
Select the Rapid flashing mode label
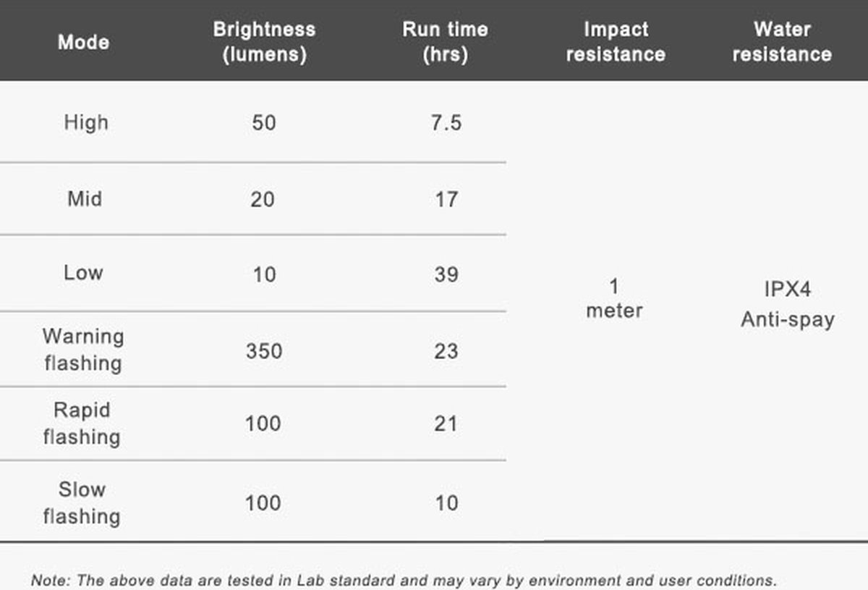point(82,423)
